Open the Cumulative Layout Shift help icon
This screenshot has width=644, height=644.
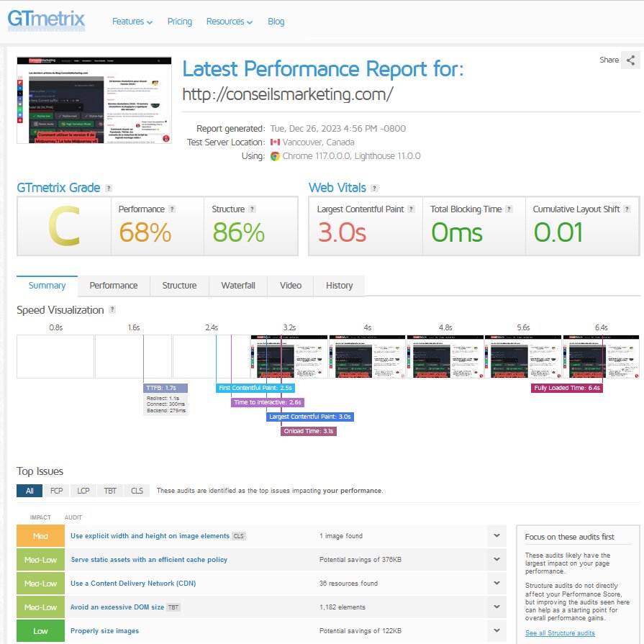click(627, 209)
